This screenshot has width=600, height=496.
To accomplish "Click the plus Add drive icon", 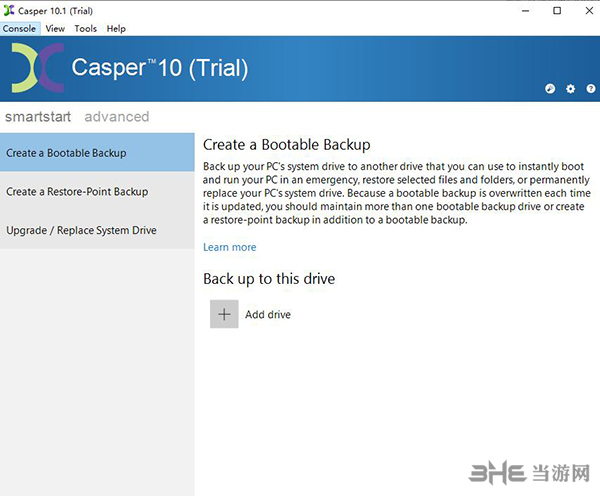I will click(x=224, y=314).
